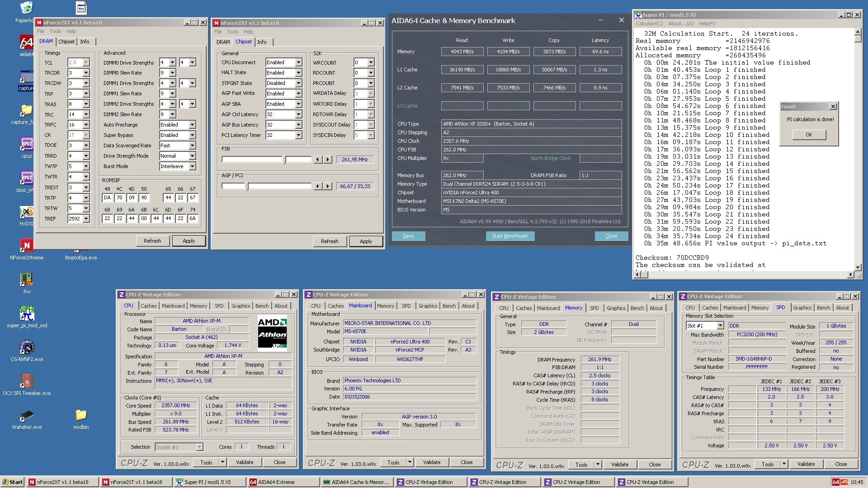This screenshot has height=488, width=868.
Task: Click Close in CPU-Z Memory window
Action: tap(655, 465)
